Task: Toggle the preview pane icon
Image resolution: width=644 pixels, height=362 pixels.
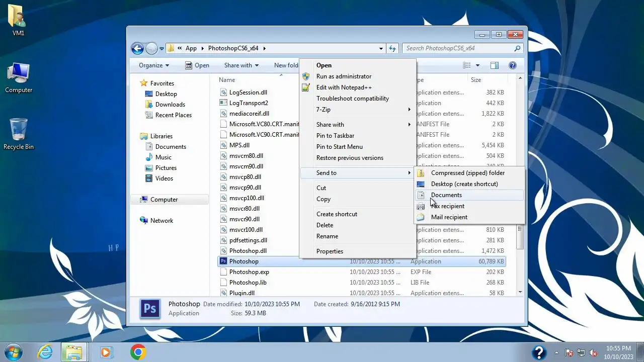Action: coord(495,65)
